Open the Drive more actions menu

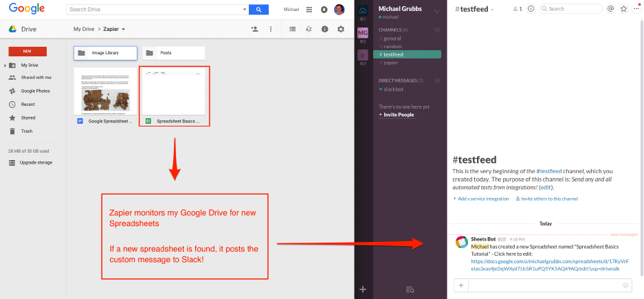[x=271, y=29]
